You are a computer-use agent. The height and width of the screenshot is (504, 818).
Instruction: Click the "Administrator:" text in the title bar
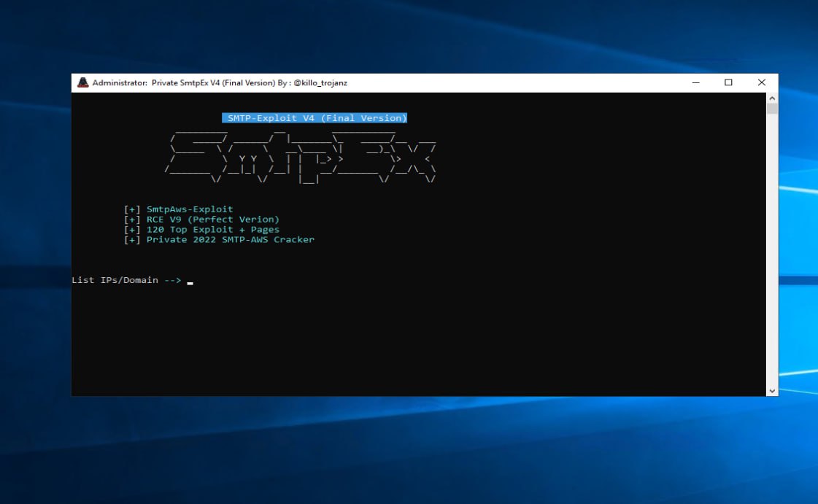point(120,83)
